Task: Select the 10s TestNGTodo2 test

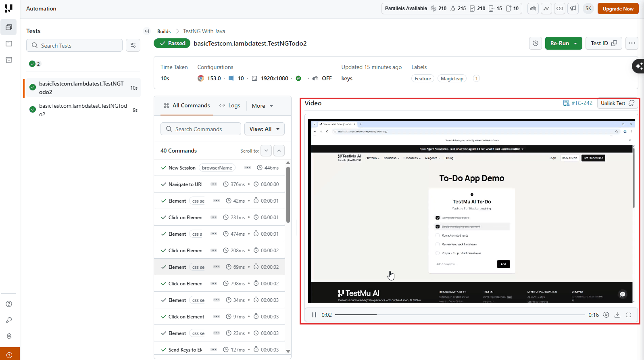Action: pyautogui.click(x=82, y=88)
